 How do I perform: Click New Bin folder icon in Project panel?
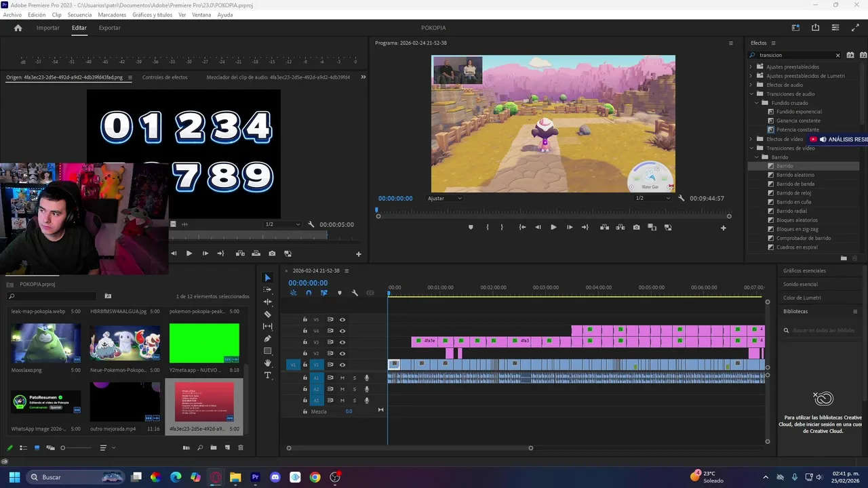[x=213, y=447]
